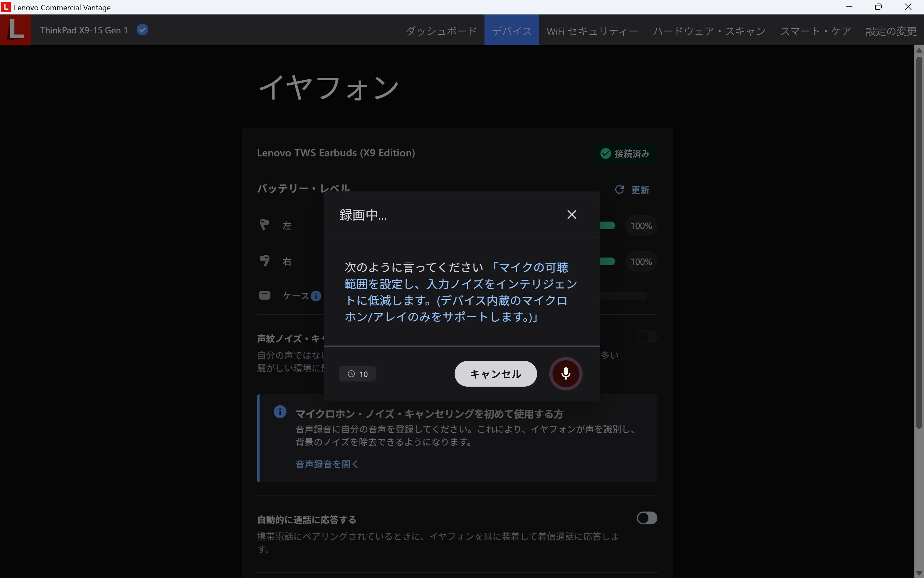The image size is (924, 578).
Task: Open the 設定の変更 tab
Action: (891, 30)
